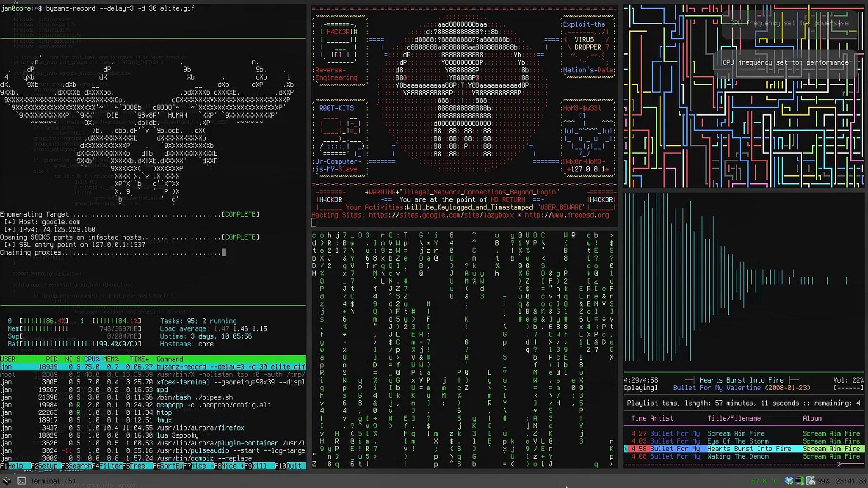The width and height of the screenshot is (868, 488).
Task: Click htop F8 Nice + button
Action: (x=229, y=466)
